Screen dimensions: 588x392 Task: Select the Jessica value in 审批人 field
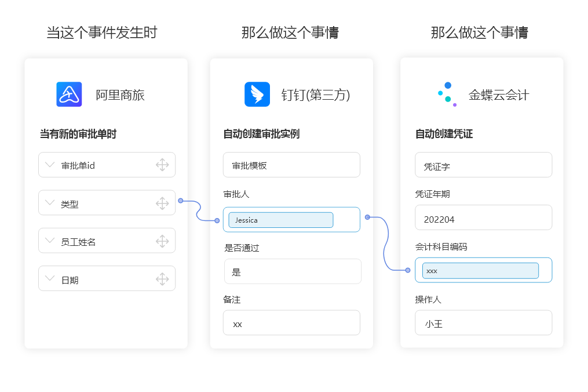280,220
